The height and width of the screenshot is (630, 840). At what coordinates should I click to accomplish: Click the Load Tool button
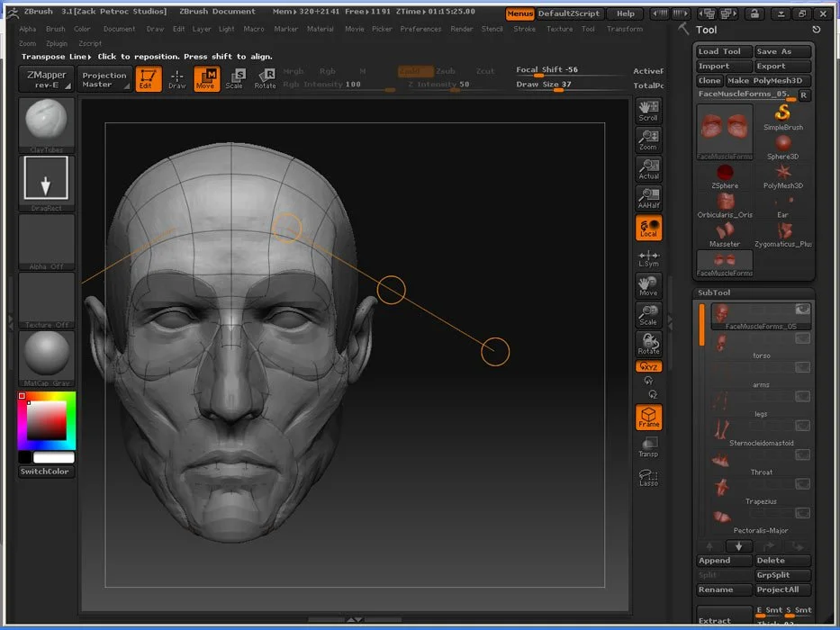(724, 51)
